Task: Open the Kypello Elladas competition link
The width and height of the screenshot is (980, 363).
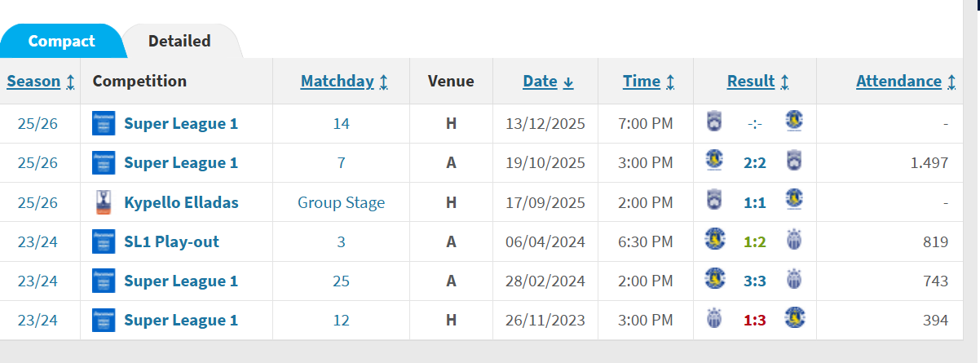Action: [181, 202]
